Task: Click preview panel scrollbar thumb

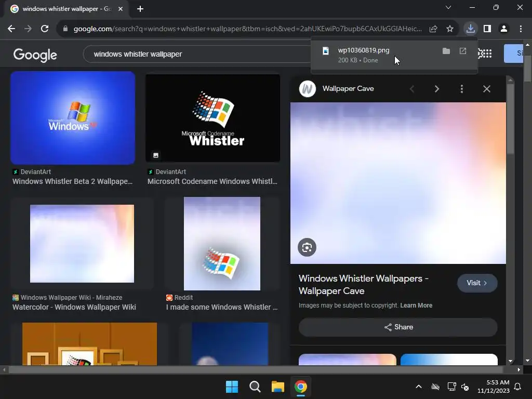Action: coord(510,119)
